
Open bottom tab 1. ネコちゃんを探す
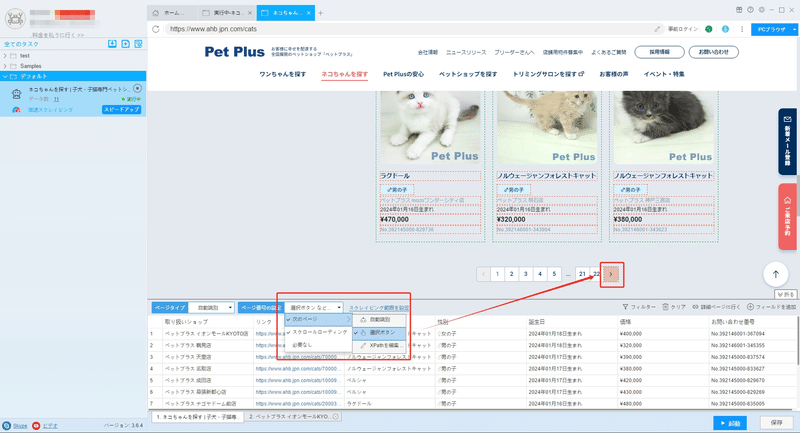[197, 417]
